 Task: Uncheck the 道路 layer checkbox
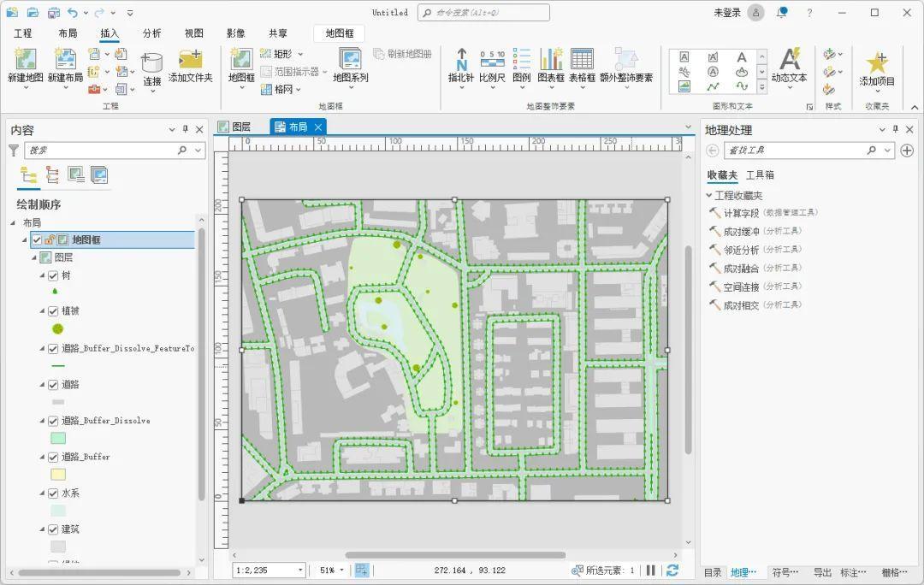(53, 385)
